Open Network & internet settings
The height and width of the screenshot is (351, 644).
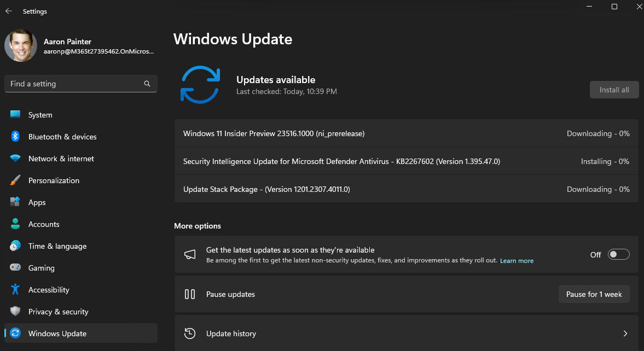click(x=81, y=159)
